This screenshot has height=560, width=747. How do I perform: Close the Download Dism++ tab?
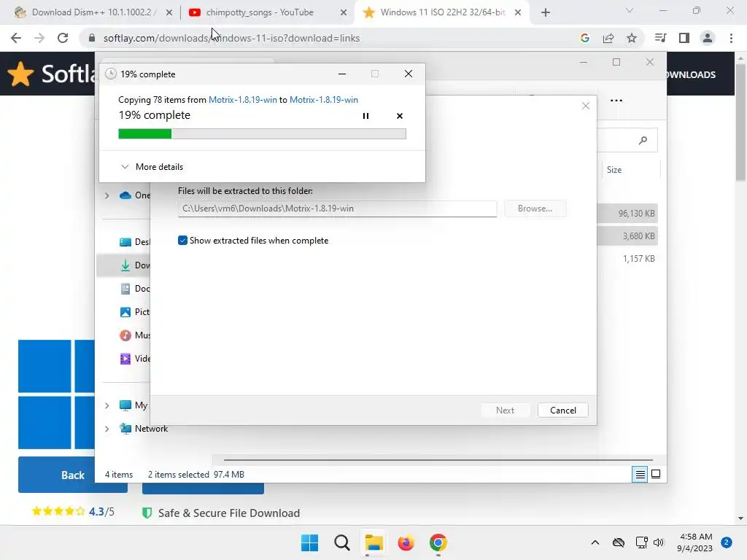click(169, 12)
